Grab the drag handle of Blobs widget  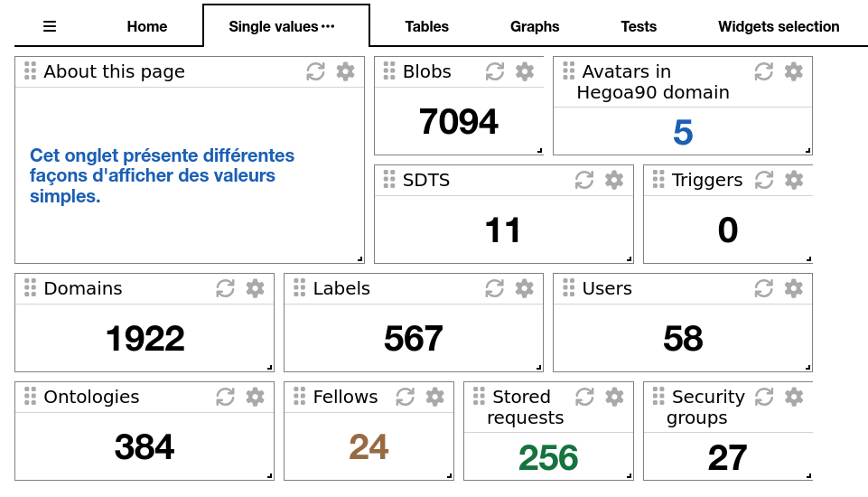(x=390, y=71)
